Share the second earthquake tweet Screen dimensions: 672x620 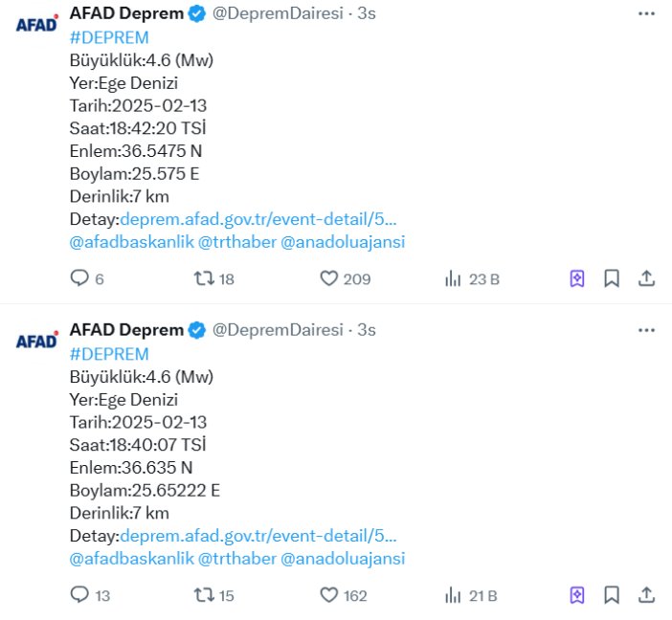tap(646, 595)
